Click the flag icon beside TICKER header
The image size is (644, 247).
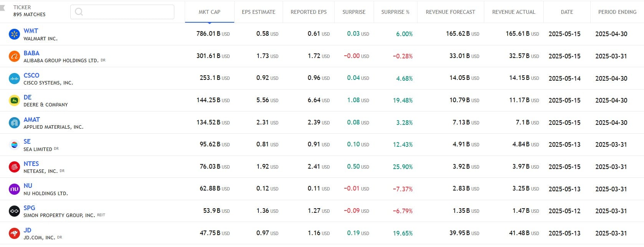point(2,8)
